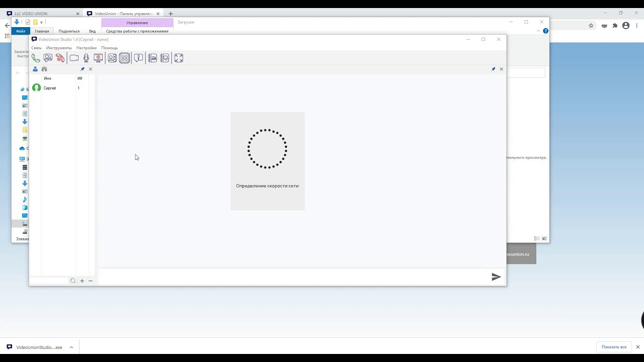
Task: Send chat message with arrow icon
Action: [x=496, y=277]
